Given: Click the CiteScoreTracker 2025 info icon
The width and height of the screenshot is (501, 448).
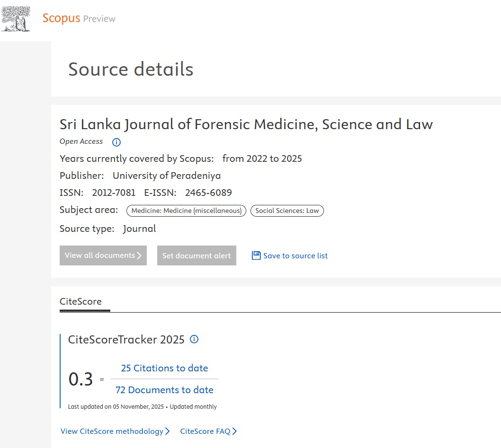Looking at the screenshot, I should [x=194, y=339].
